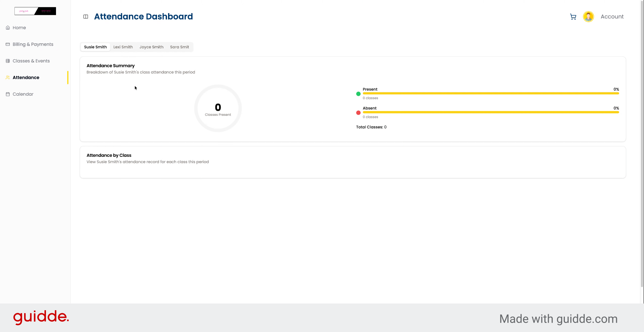Open the Account menu
The width and height of the screenshot is (644, 332).
click(612, 16)
